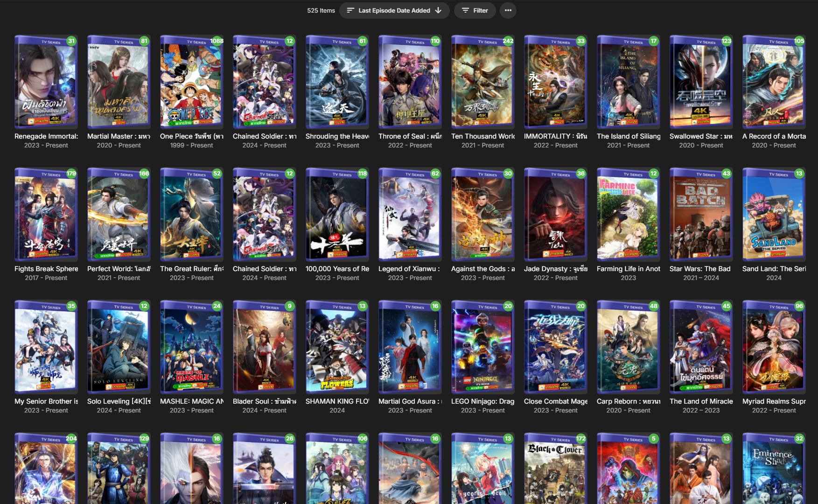Open the Farming Life in Another World poster
Screen dimensions: 818x504
[x=628, y=215]
